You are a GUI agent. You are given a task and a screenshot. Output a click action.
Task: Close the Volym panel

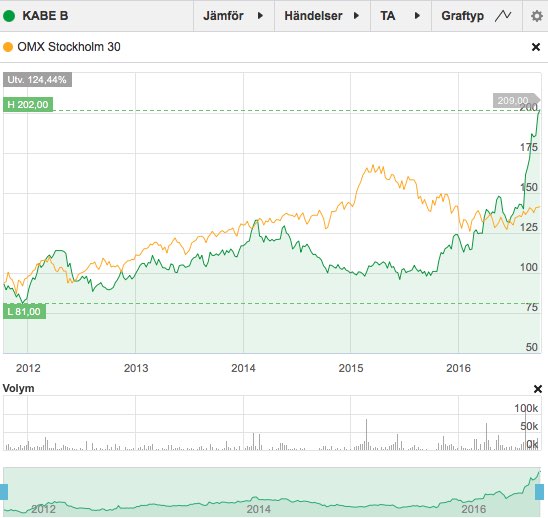point(538,389)
